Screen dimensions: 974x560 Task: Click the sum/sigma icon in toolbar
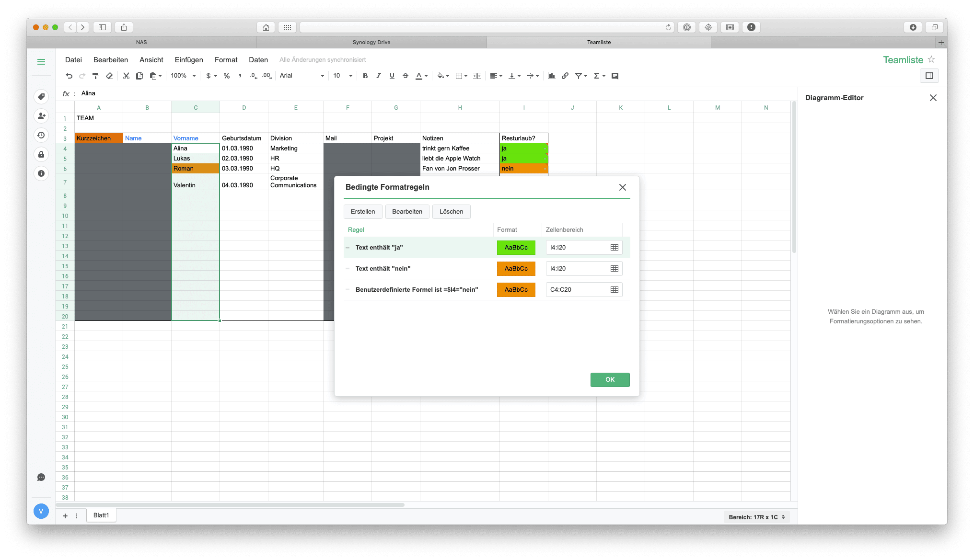(597, 76)
